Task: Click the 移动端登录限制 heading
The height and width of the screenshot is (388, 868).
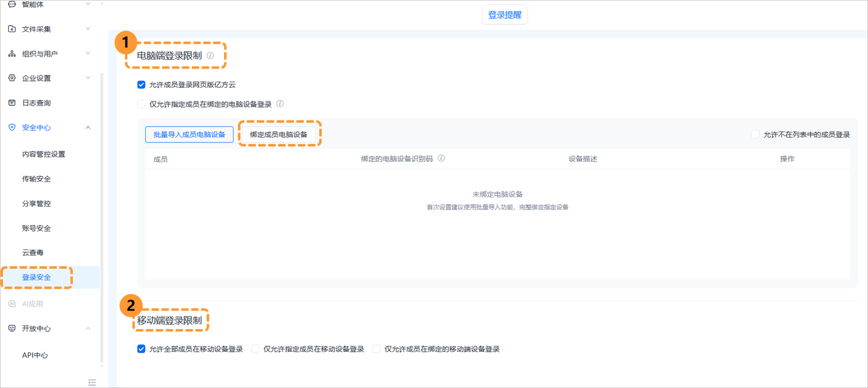Action: coord(170,321)
